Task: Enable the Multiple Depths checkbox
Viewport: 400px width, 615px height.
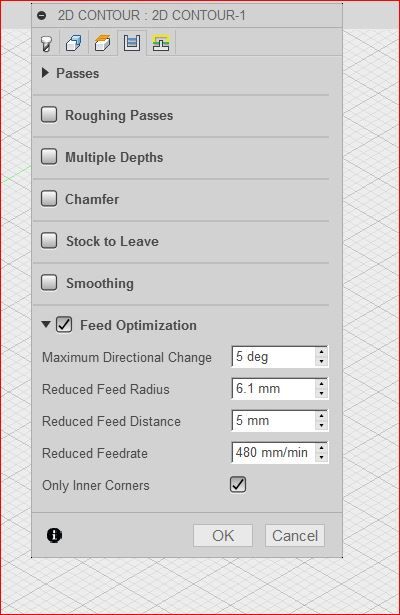Action: [49, 157]
